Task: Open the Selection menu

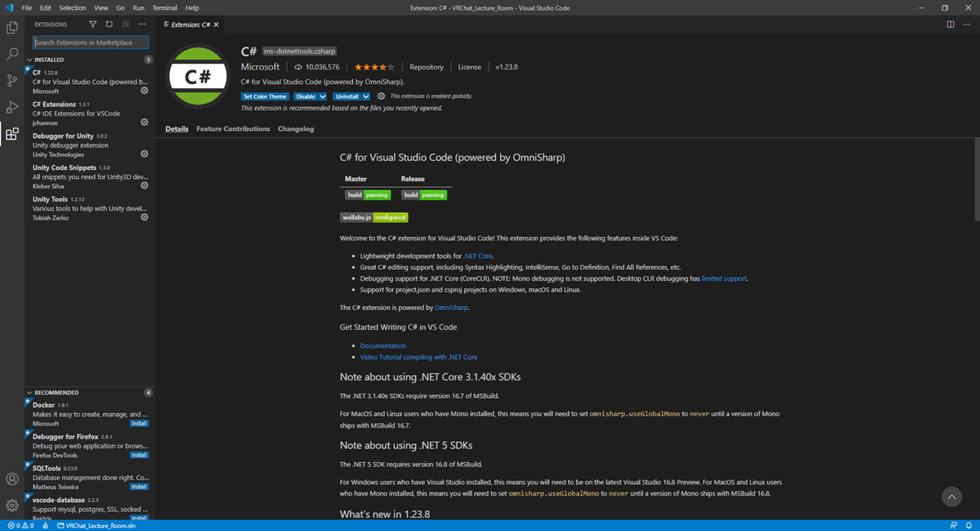Action: tap(73, 8)
